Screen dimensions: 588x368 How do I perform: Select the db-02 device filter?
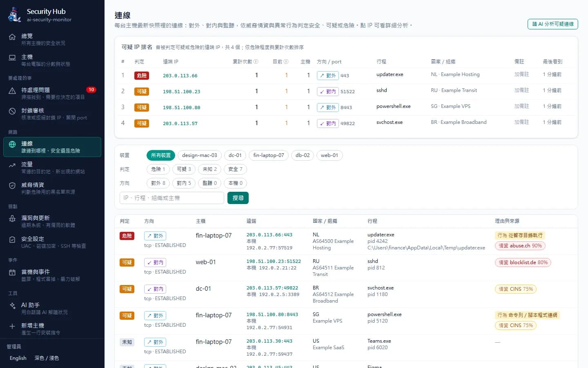coord(303,155)
